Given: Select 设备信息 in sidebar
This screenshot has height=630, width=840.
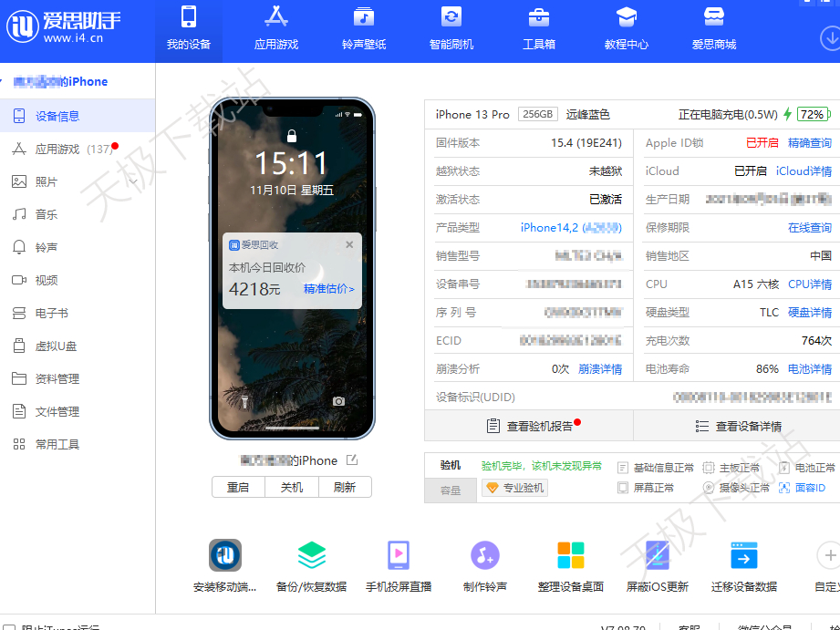Looking at the screenshot, I should (x=78, y=116).
